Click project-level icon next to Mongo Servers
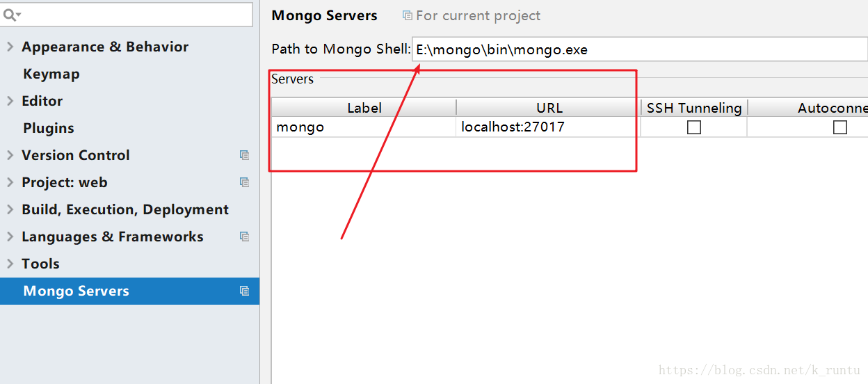Viewport: 868px width, 384px height. point(244,291)
